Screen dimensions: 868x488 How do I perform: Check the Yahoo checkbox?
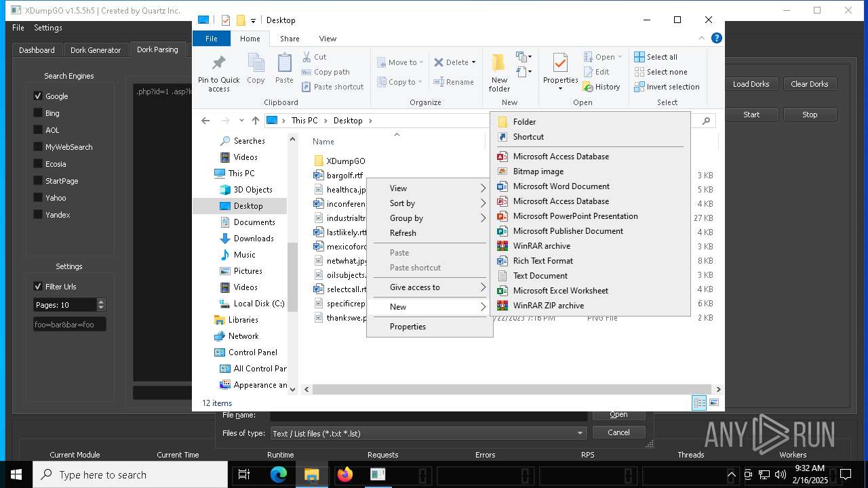(38, 198)
